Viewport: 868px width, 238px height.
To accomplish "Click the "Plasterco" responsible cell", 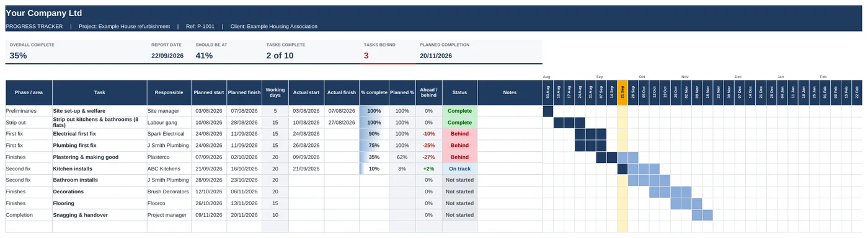I will tap(169, 157).
